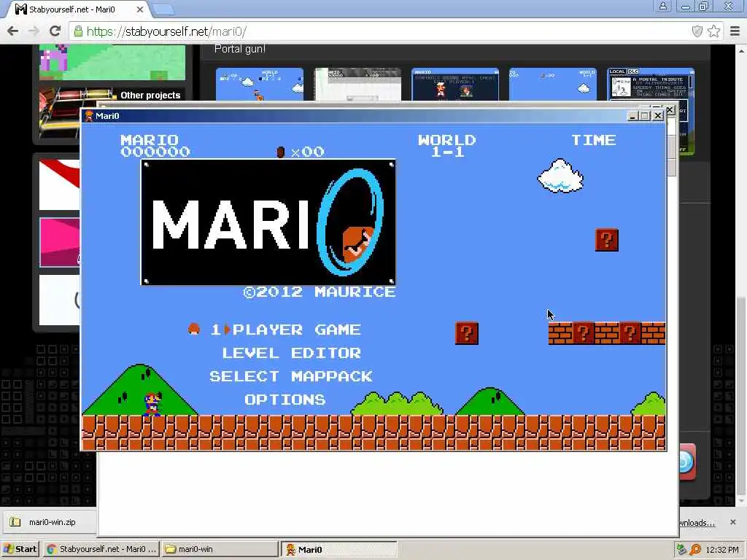Open the third dark screenshot thumbnail
Image resolution: width=747 pixels, height=560 pixels.
pyautogui.click(x=455, y=85)
